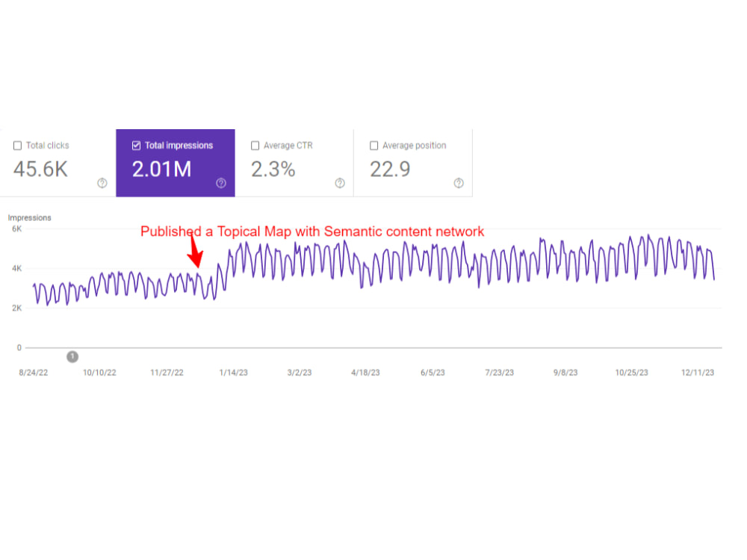Click the 10/25/23 date label

coord(632,373)
